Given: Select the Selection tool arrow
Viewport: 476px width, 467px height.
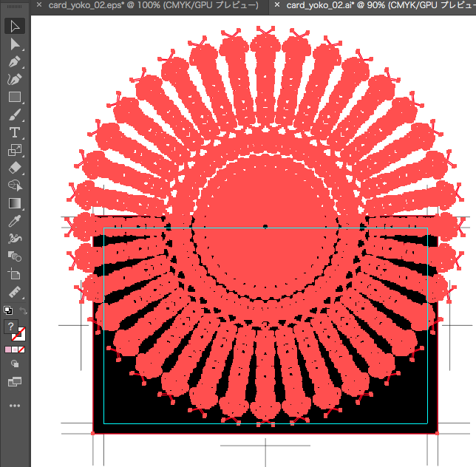Looking at the screenshot, I should (x=15, y=27).
